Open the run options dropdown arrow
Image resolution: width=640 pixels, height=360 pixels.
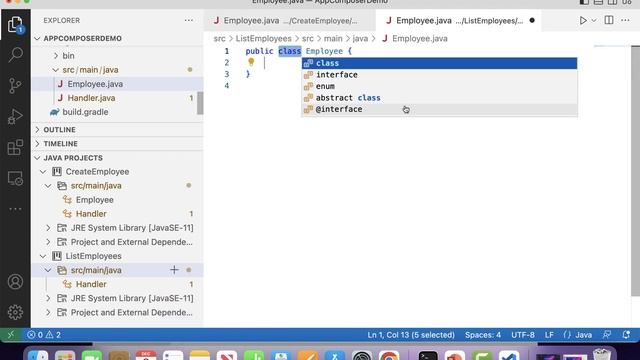[594, 20]
